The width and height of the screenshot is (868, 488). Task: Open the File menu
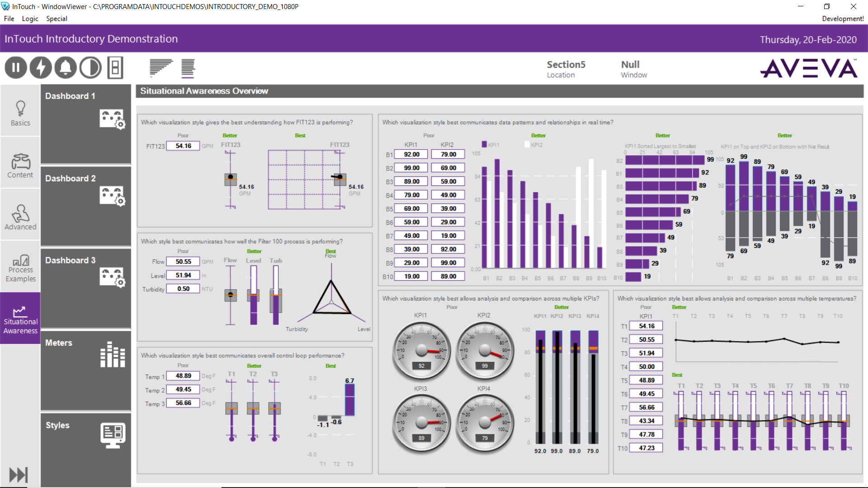coord(9,19)
